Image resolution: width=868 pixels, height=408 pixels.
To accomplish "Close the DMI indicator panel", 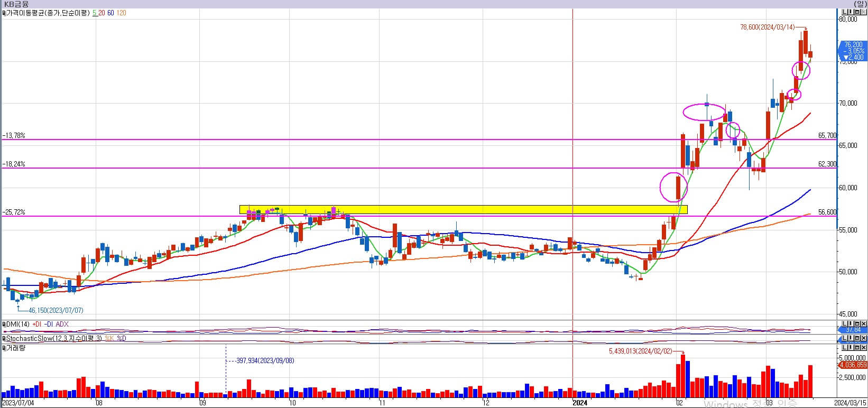I will click(864, 323).
